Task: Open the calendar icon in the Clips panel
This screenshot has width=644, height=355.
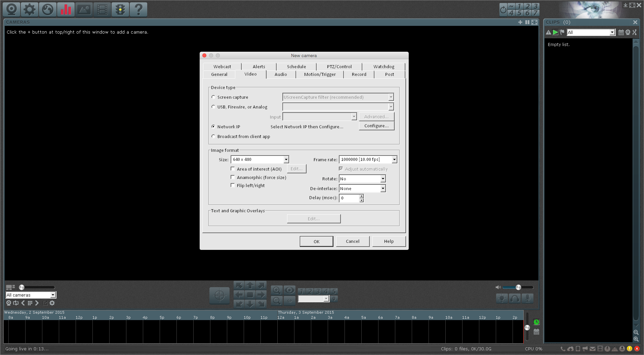Action: [x=621, y=32]
